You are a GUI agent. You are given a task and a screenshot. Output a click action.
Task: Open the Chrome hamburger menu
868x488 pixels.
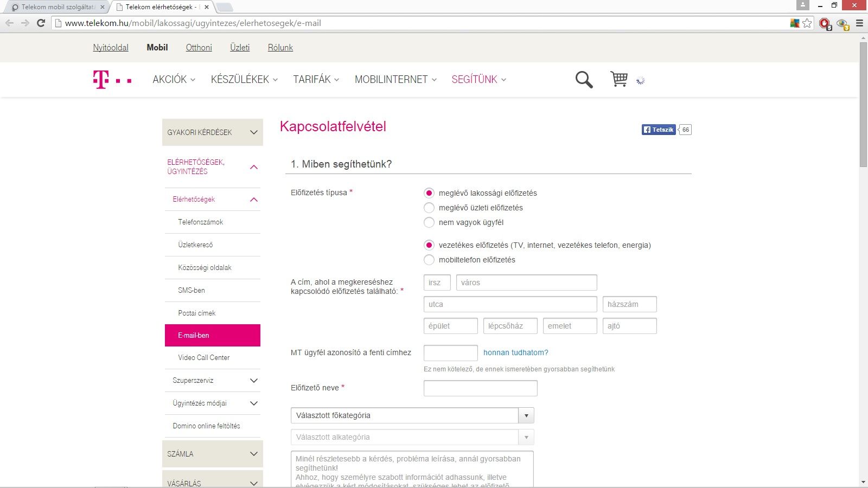[859, 23]
